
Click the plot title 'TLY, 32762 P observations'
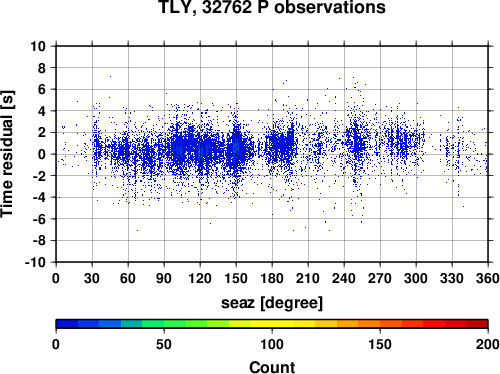point(272,7)
